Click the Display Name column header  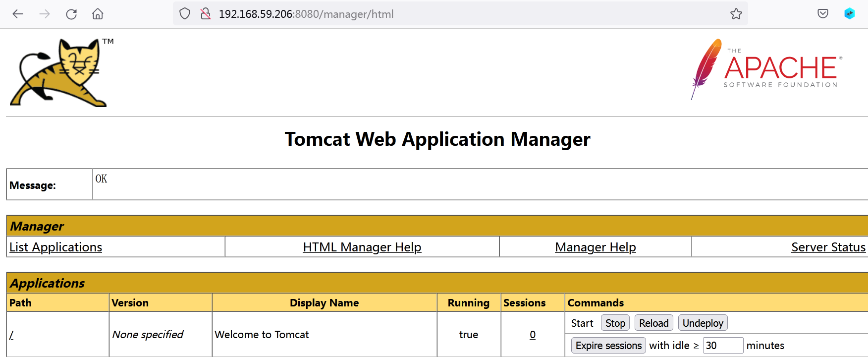tap(325, 302)
